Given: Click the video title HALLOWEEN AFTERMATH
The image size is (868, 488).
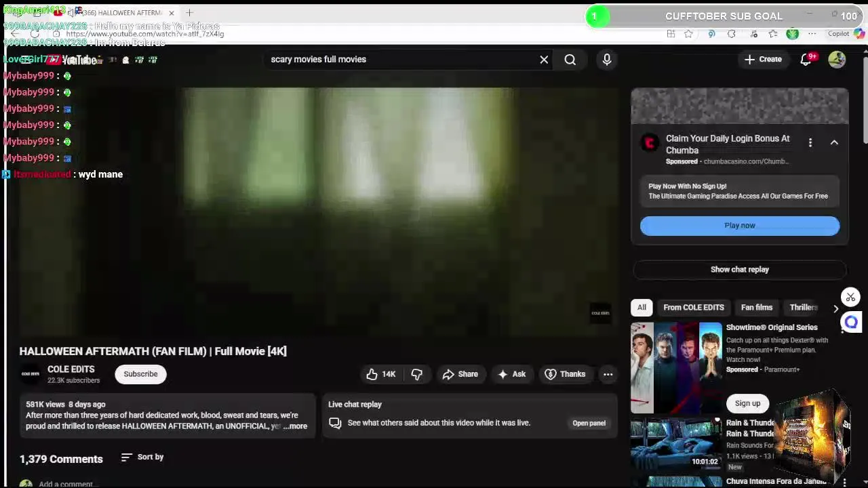Looking at the screenshot, I should (x=153, y=351).
